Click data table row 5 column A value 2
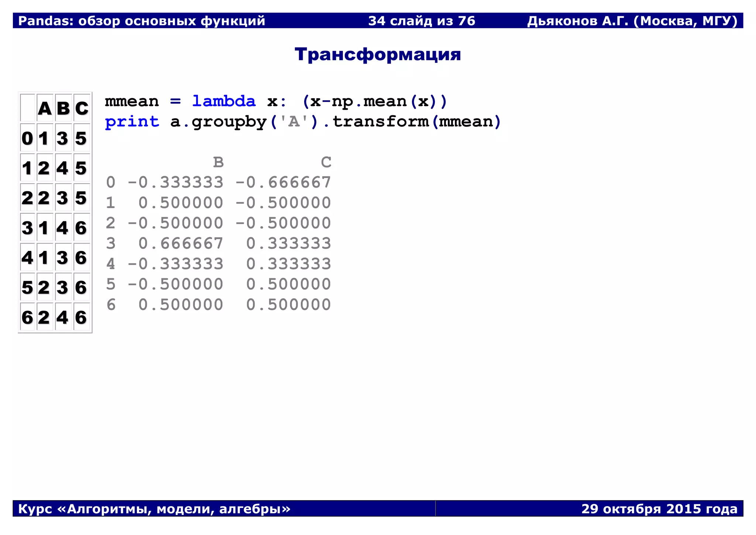Viewport: 756px width, 535px height. coord(45,287)
